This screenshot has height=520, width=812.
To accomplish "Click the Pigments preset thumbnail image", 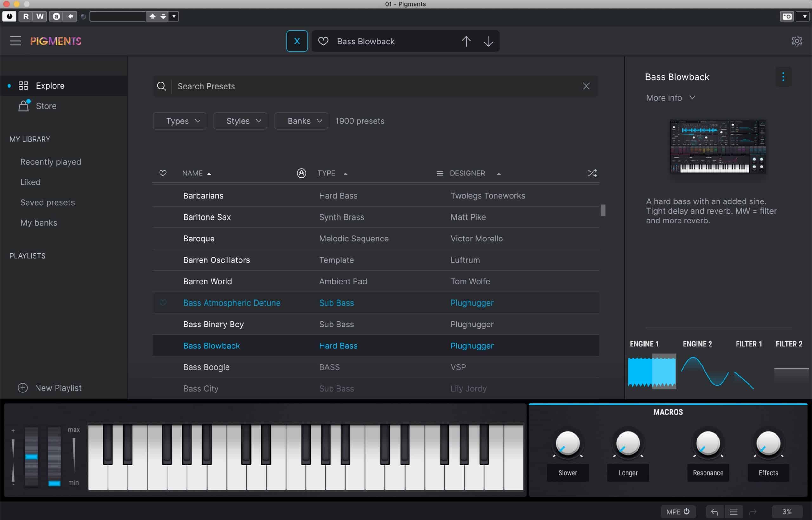I will tap(718, 147).
